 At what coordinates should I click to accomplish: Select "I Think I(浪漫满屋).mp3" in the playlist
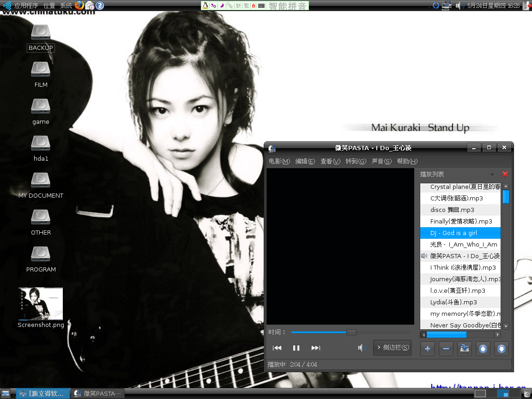pos(460,268)
